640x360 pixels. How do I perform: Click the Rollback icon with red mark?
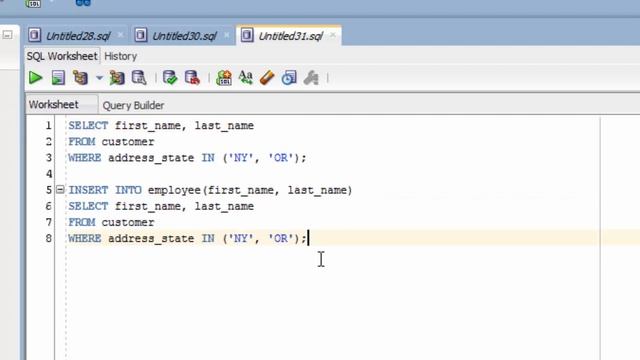point(192,78)
